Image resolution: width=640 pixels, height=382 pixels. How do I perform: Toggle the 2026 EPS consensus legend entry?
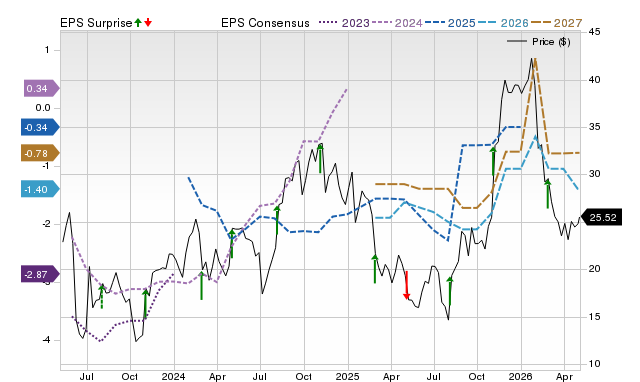[503, 23]
